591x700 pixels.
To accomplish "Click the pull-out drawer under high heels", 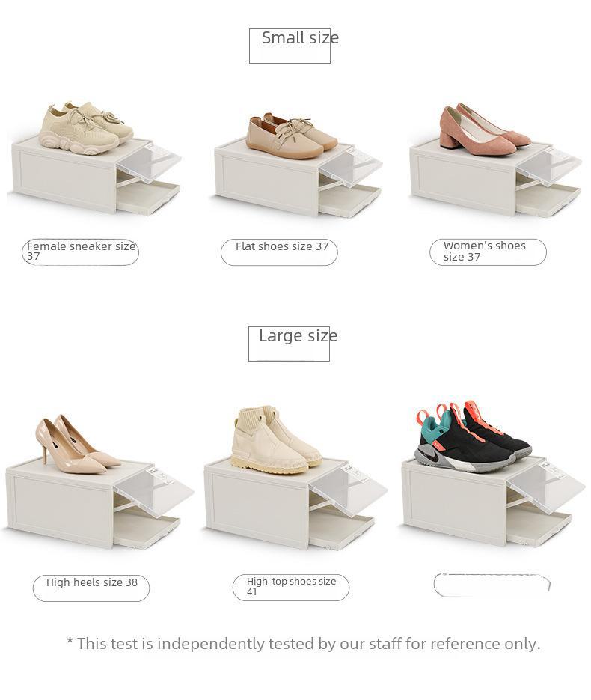I will point(147,530).
